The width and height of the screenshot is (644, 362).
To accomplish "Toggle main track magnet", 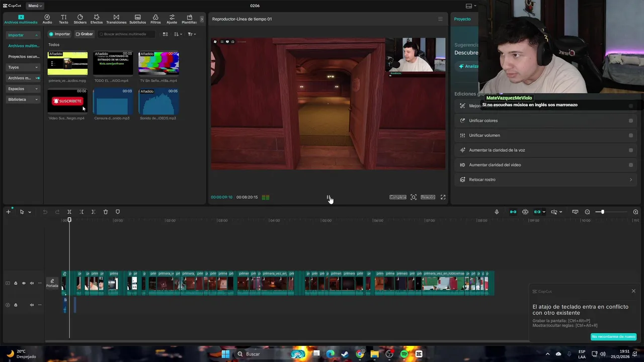I will click(x=513, y=212).
